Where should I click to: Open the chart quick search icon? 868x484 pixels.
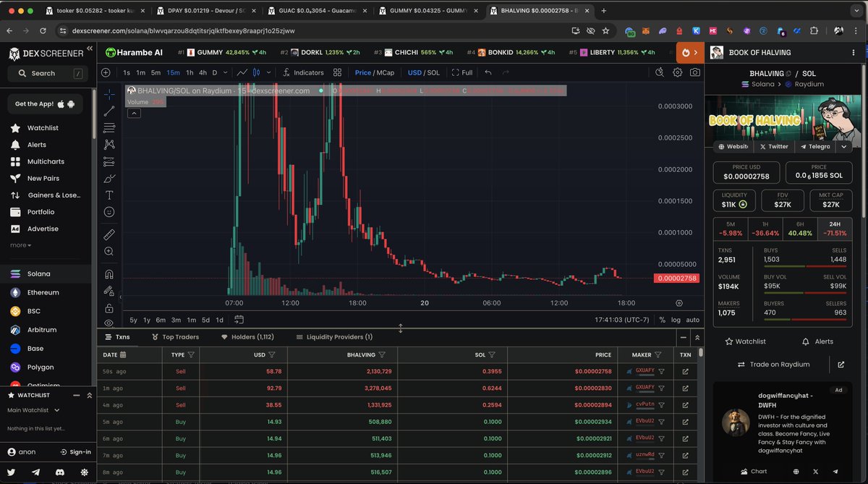coord(660,72)
